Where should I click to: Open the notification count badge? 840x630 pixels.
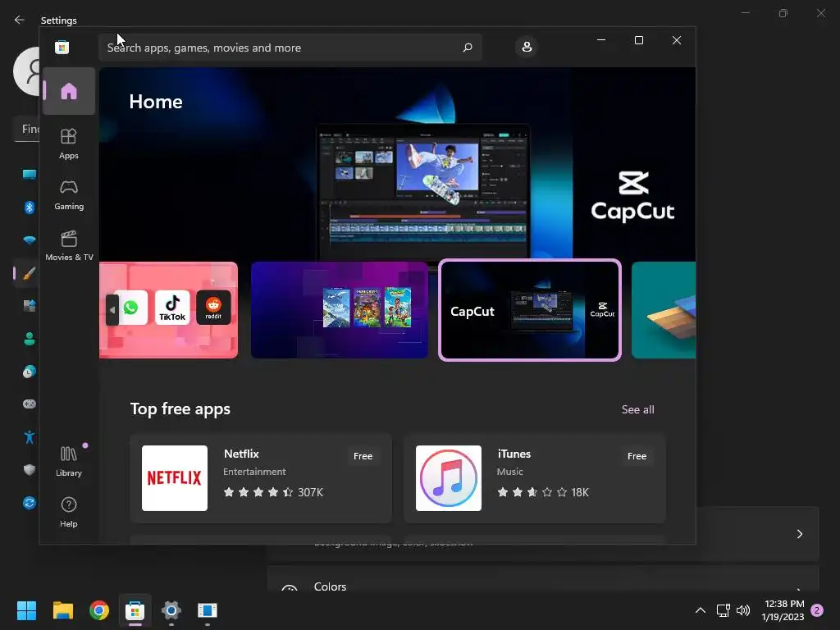point(817,610)
